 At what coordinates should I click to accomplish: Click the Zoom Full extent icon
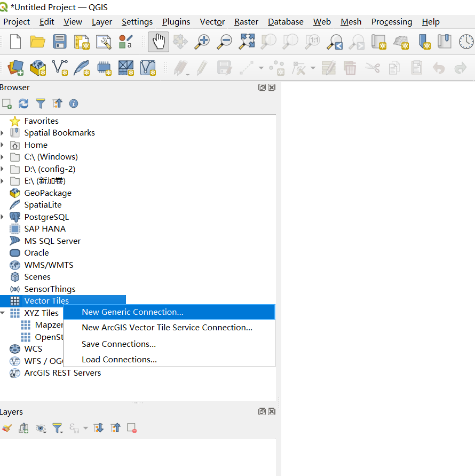247,42
